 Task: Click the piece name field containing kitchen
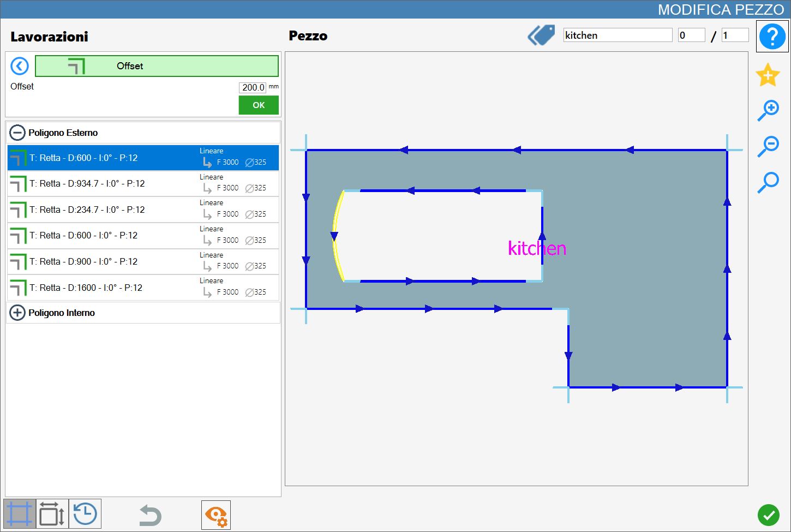tap(618, 35)
